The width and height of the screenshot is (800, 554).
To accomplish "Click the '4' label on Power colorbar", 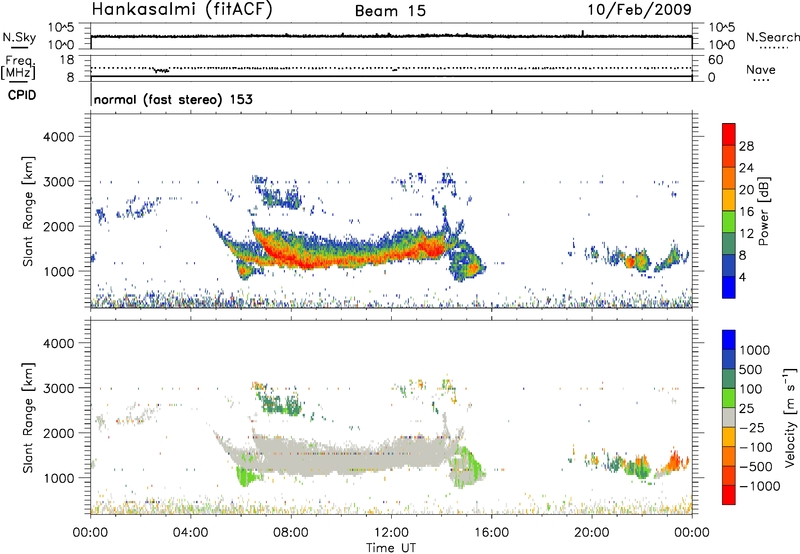I will pos(742,277).
